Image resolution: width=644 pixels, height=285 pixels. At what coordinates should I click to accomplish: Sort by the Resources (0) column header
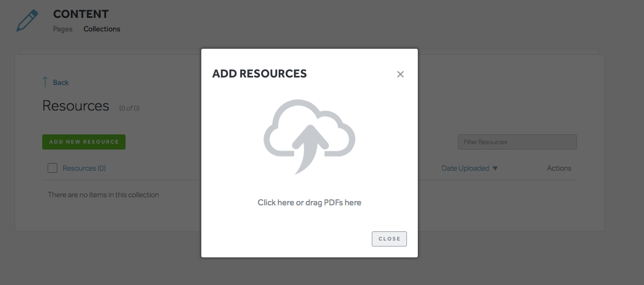click(84, 168)
